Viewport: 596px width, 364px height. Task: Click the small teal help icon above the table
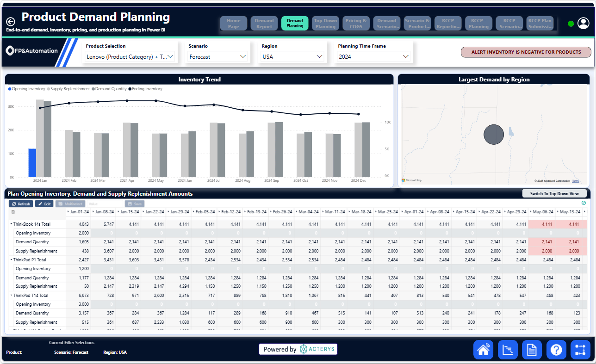(584, 203)
